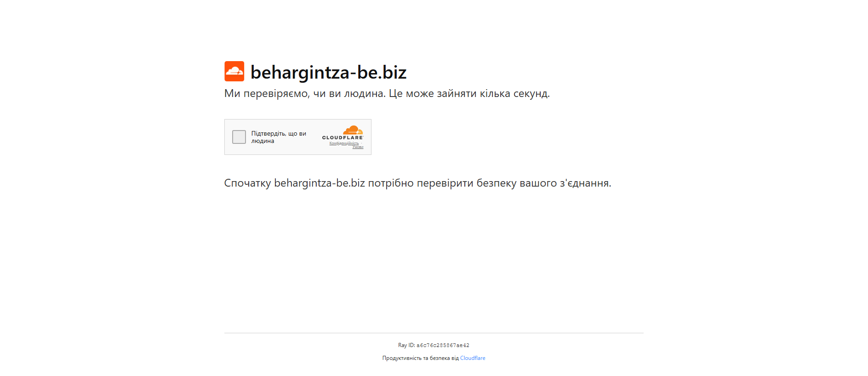Click the behargintza-be.biz heading

pyautogui.click(x=329, y=72)
